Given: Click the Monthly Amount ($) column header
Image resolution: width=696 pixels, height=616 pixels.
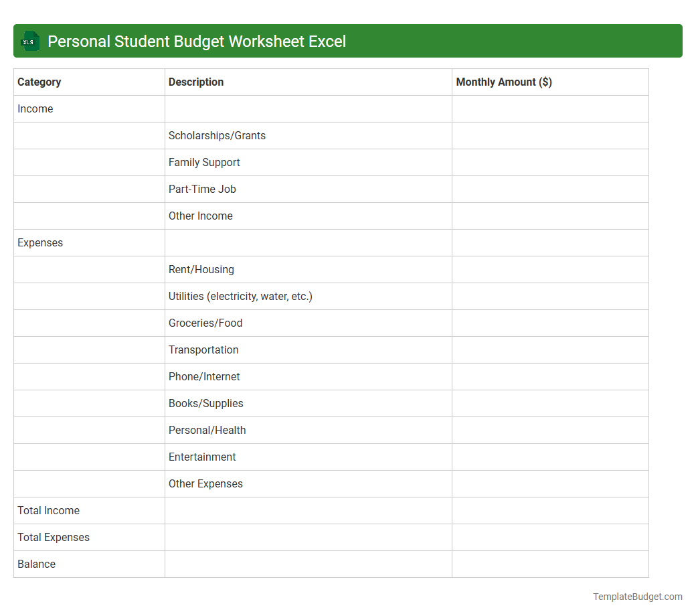Looking at the screenshot, I should [504, 82].
